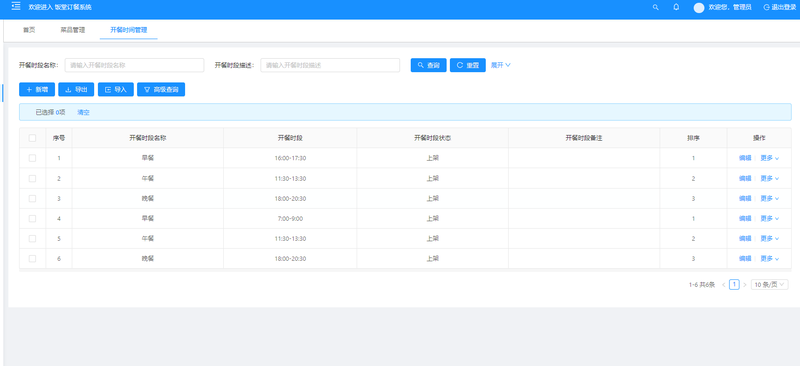Open the 10 条/页 page-size dropdown
The image size is (800, 366).
[x=770, y=285]
